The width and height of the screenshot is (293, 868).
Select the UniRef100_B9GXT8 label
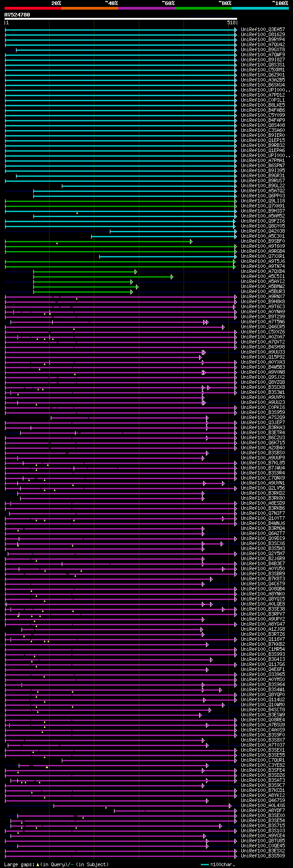click(263, 50)
